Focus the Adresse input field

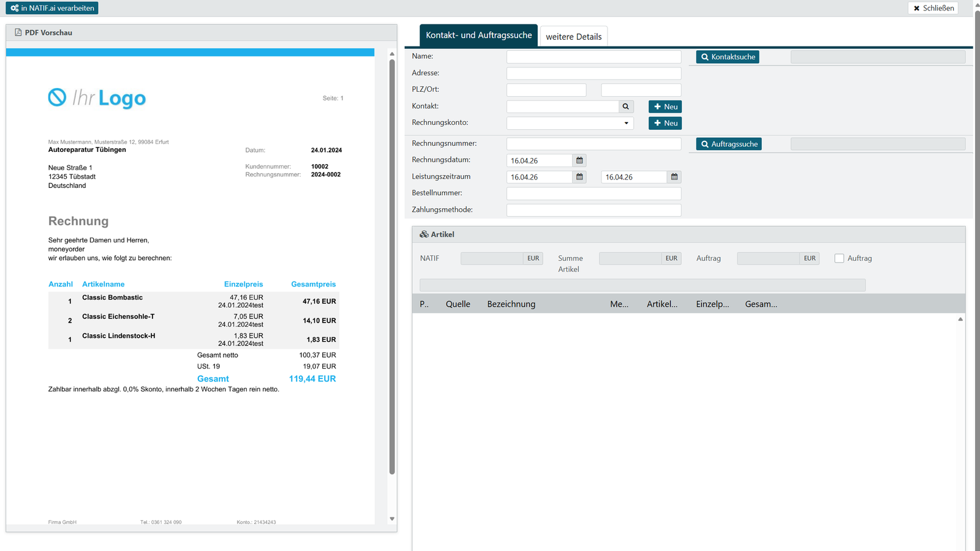pos(594,73)
